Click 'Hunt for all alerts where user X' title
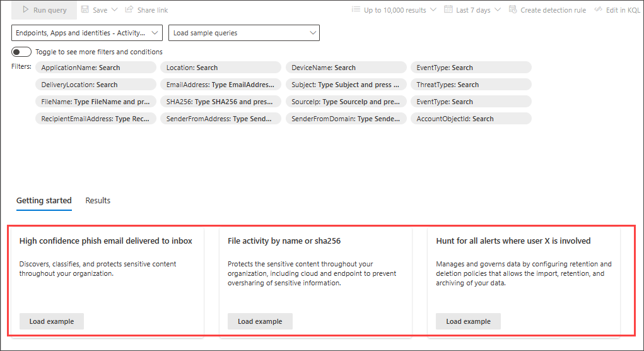The height and width of the screenshot is (351, 644). 513,241
